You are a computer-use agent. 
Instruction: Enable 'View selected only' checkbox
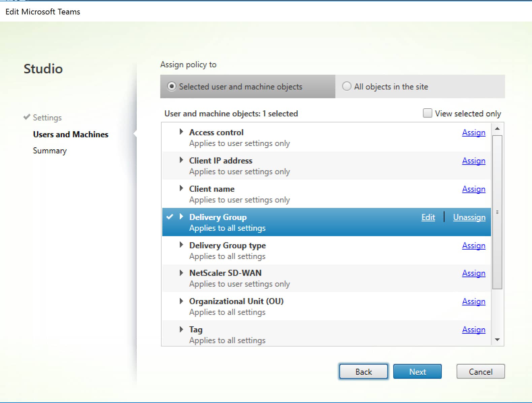coord(427,113)
